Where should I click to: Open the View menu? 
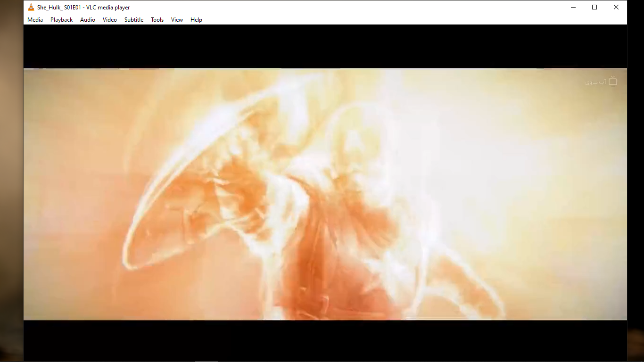click(177, 20)
